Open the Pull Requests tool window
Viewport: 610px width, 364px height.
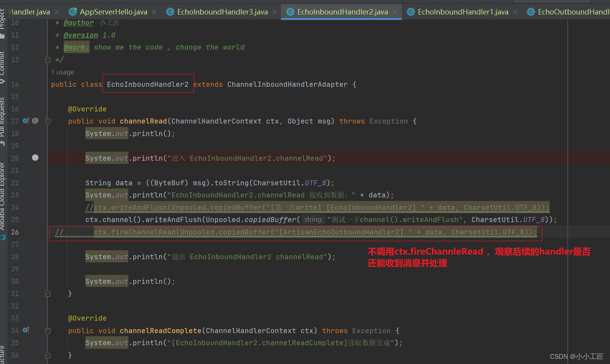click(x=3, y=121)
